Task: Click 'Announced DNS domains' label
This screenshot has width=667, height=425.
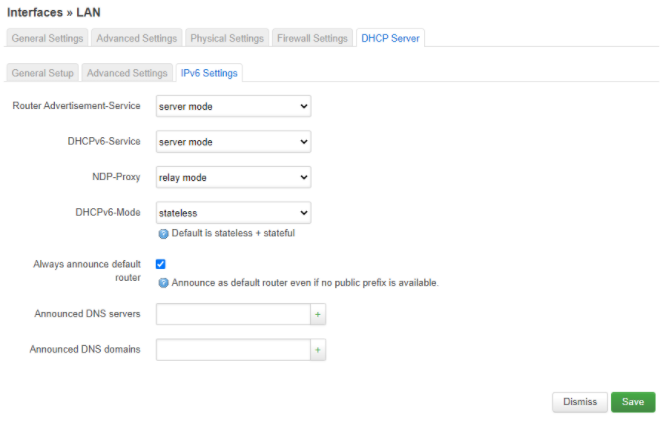Action: point(85,349)
